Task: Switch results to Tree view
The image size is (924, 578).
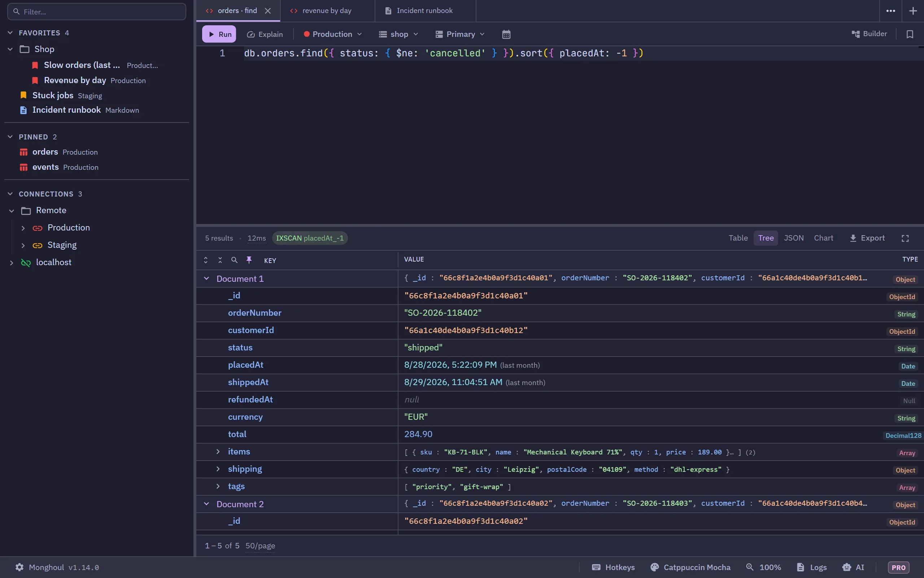Action: [766, 238]
